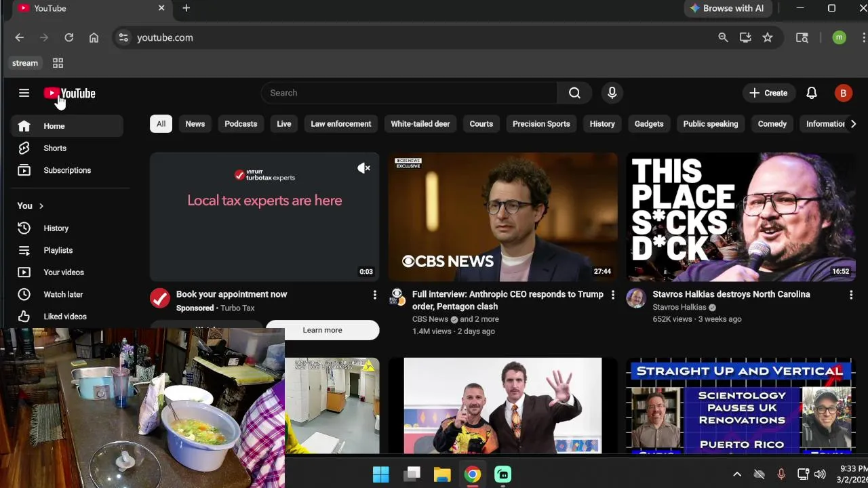Screen dimensions: 868x488
Task: Open Full interview Anthropic CEO video title
Action: tap(507, 300)
